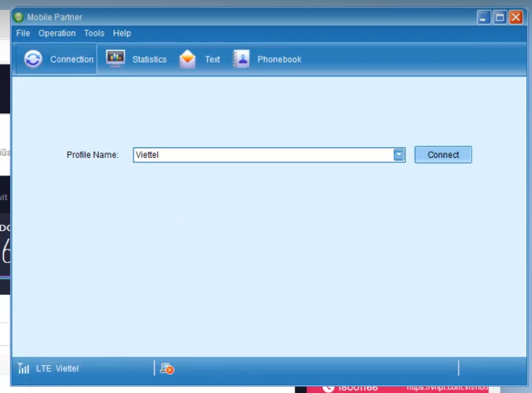This screenshot has height=393, width=532.
Task: Click the LTE Viettel status text
Action: click(x=57, y=369)
